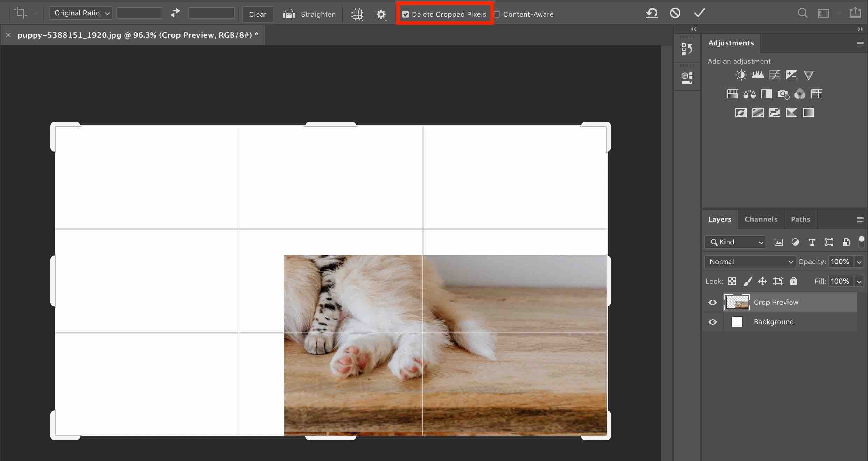Click the Straighten button
This screenshot has height=461, width=868.
[309, 14]
